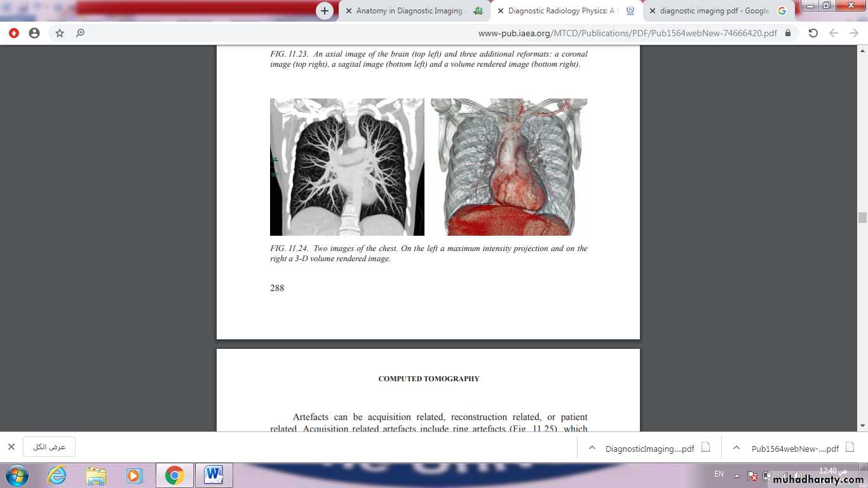Click the vertical scrollbar thumb
This screenshot has height=488, width=868.
pos(862,217)
